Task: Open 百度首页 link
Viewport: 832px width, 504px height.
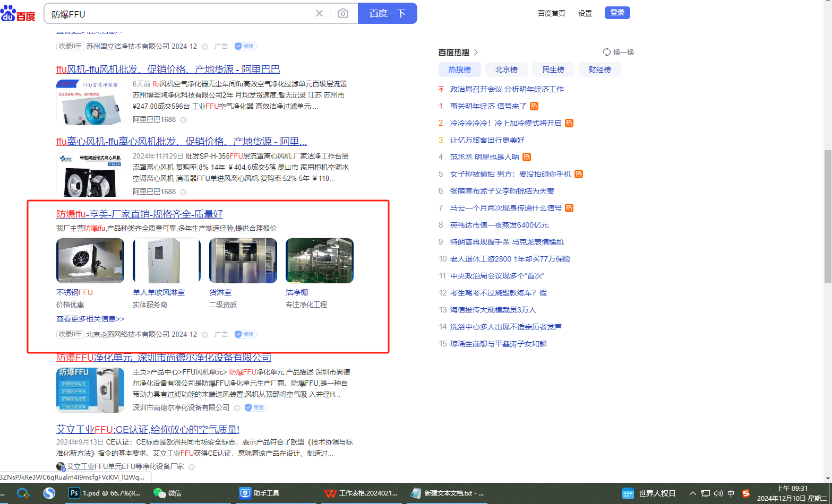Action: click(x=552, y=13)
